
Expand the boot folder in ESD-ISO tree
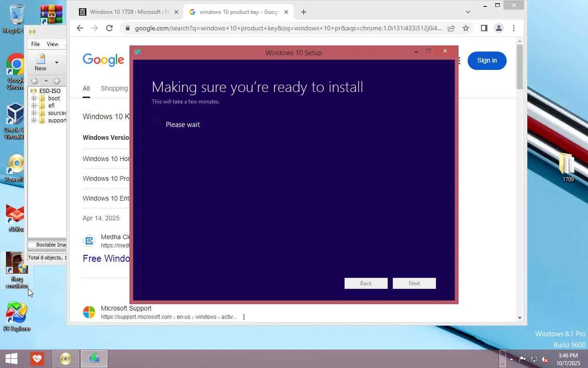34,98
